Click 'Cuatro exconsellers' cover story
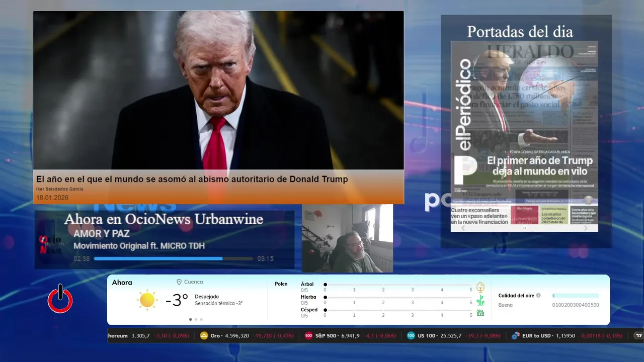644x362 pixels. [479, 216]
